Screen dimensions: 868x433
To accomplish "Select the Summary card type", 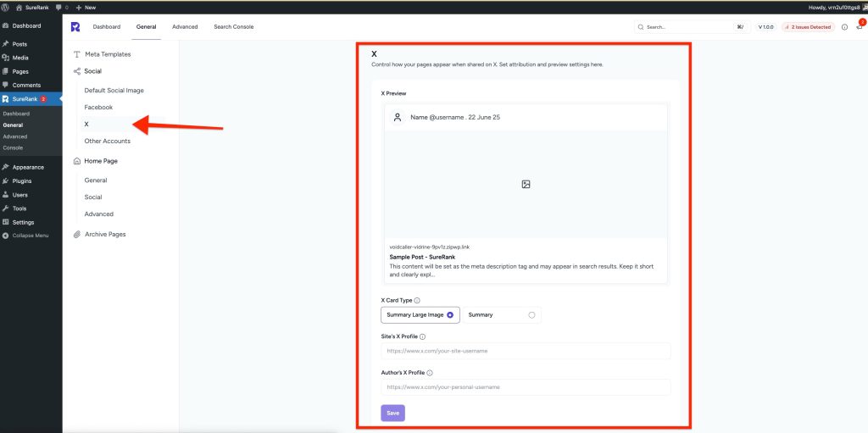I will [x=502, y=315].
